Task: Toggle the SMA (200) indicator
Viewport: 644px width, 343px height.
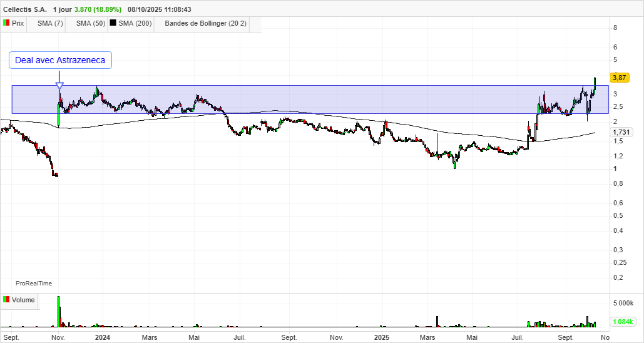Action: coord(135,23)
